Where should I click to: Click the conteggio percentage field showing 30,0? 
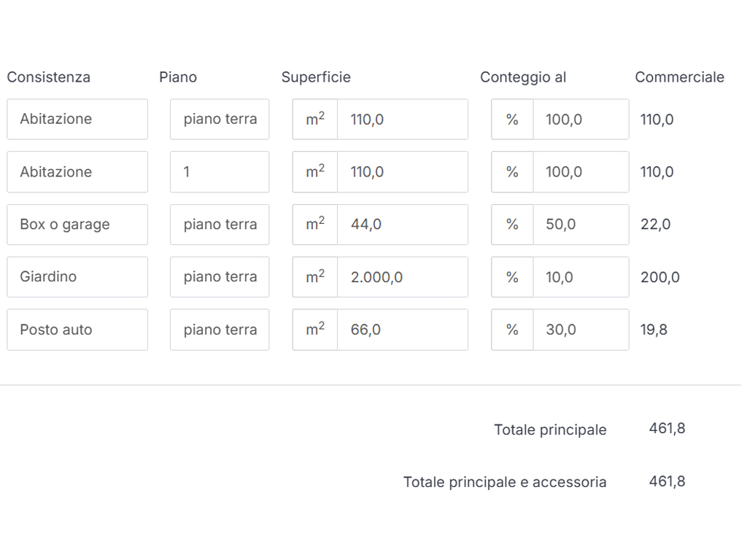tap(581, 330)
